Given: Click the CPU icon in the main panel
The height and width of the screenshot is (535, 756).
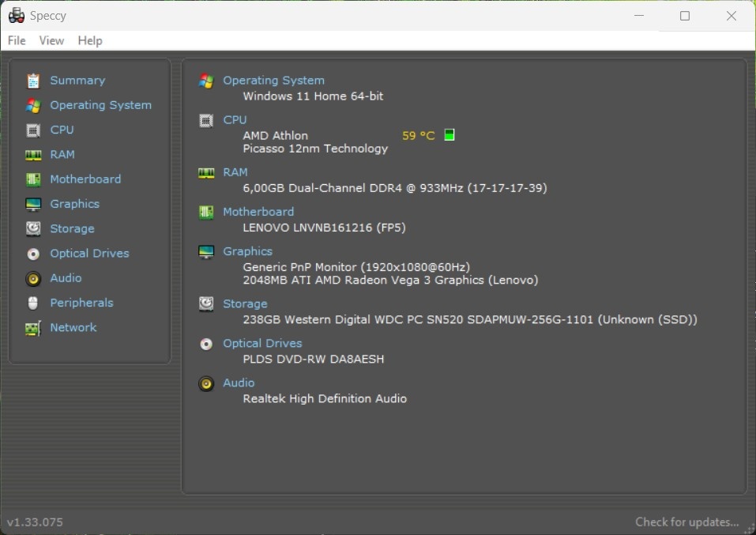Looking at the screenshot, I should pyautogui.click(x=206, y=120).
